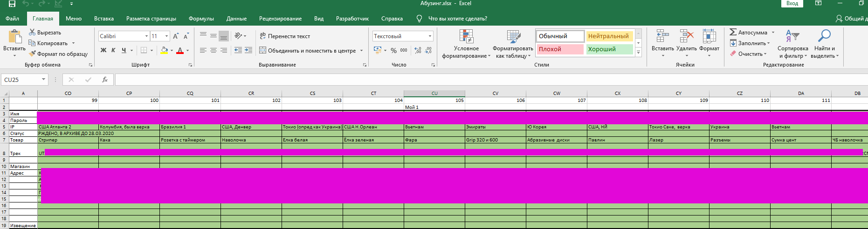This screenshot has width=868, height=229.
Task: Expand the cell styles gallery
Action: (x=639, y=52)
